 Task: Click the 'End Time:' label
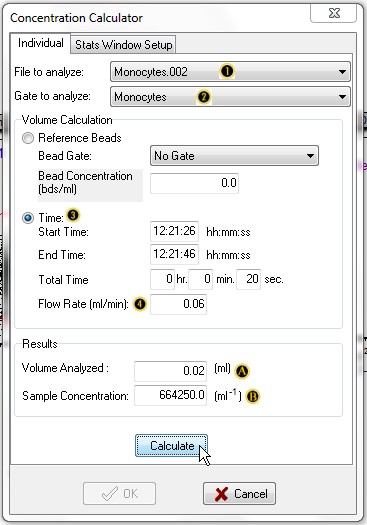tap(62, 255)
